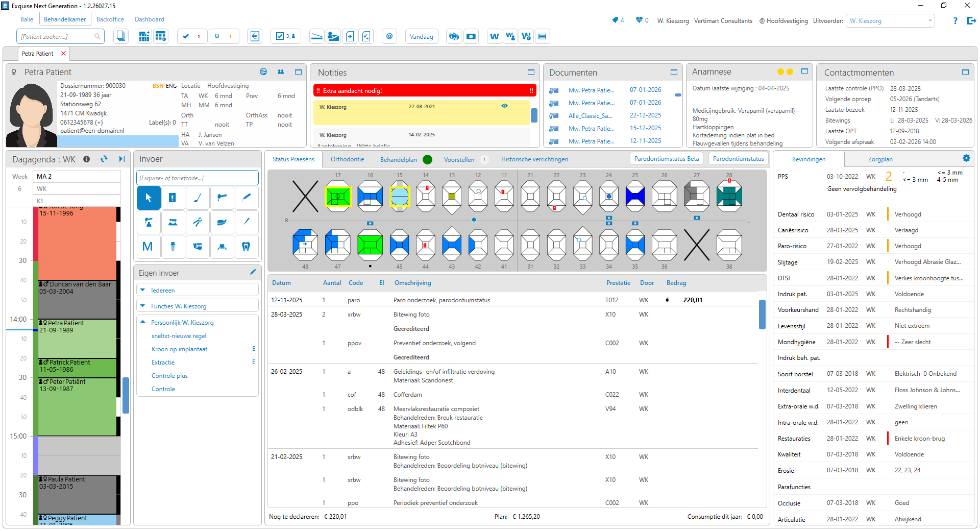Select the extraction forceps tool in Invoer

pos(198,222)
